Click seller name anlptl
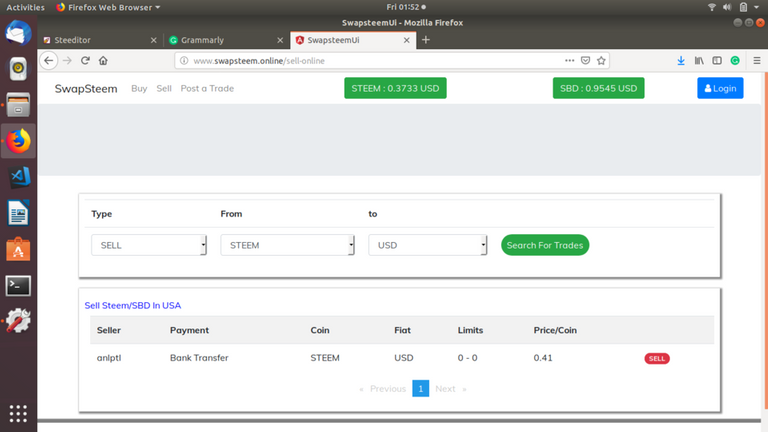The image size is (768, 432). 109,358
